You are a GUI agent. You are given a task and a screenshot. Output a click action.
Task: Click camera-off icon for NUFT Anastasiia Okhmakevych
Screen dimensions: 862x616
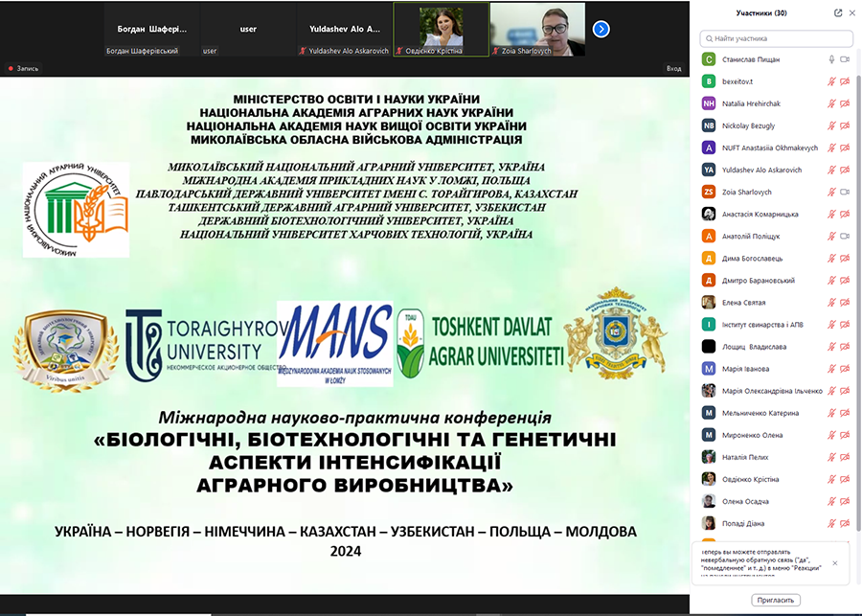coord(845,148)
